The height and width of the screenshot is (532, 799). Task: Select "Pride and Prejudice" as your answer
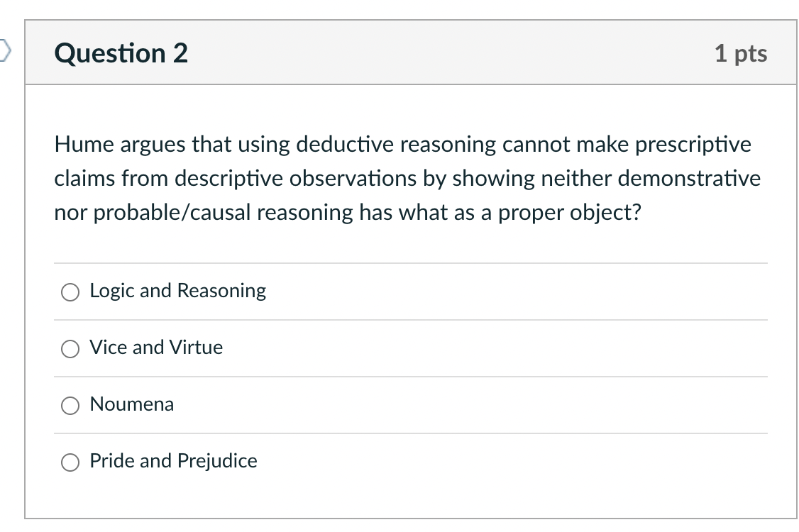pos(70,462)
